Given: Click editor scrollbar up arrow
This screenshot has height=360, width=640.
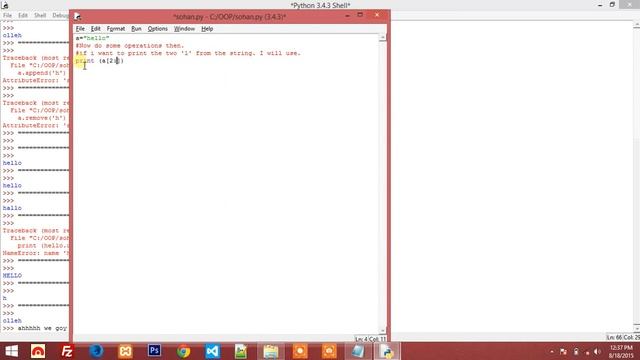Looking at the screenshot, I should point(382,38).
